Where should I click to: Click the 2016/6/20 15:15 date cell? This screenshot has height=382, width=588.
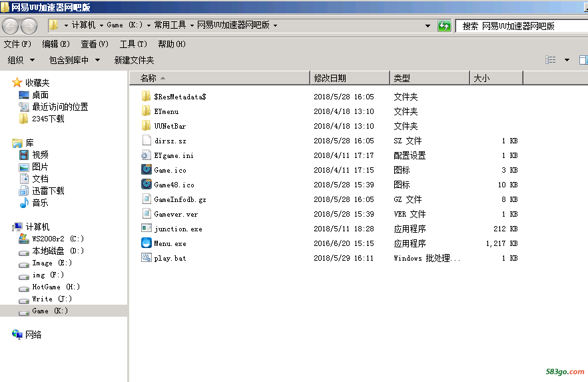click(x=344, y=243)
